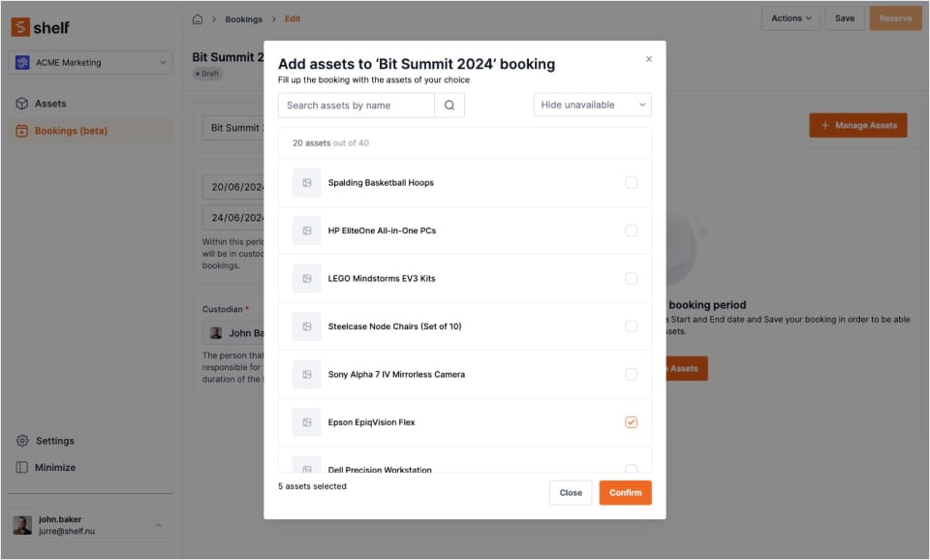Check the Spalding Basketball Hoops checkbox

pos(631,183)
